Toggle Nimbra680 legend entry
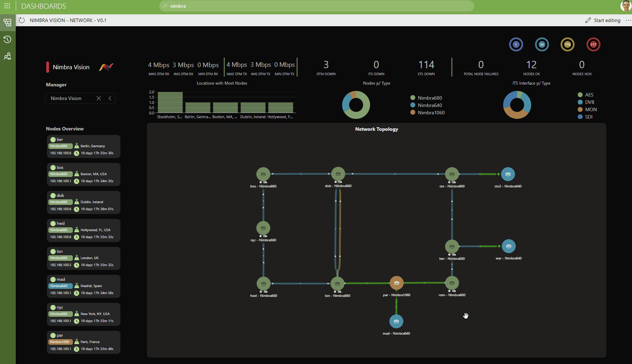Image resolution: width=632 pixels, height=364 pixels. tap(426, 98)
